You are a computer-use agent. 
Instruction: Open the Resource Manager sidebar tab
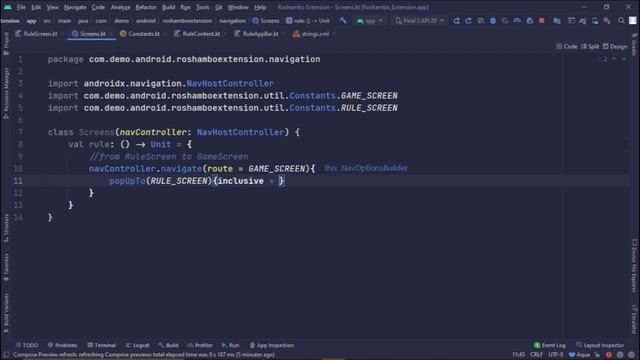tap(6, 93)
